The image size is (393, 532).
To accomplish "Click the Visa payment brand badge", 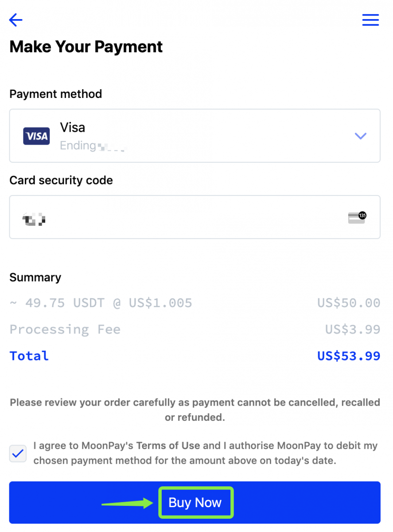I will pos(36,136).
